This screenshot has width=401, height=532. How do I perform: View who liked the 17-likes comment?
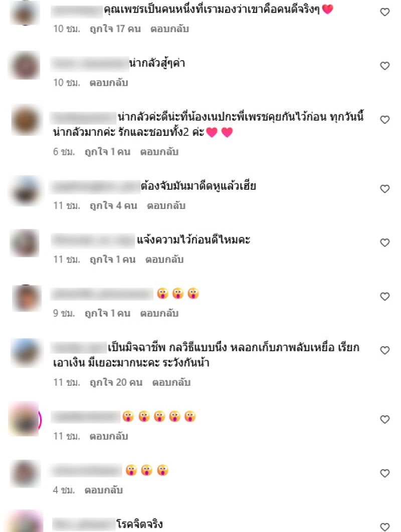(115, 29)
